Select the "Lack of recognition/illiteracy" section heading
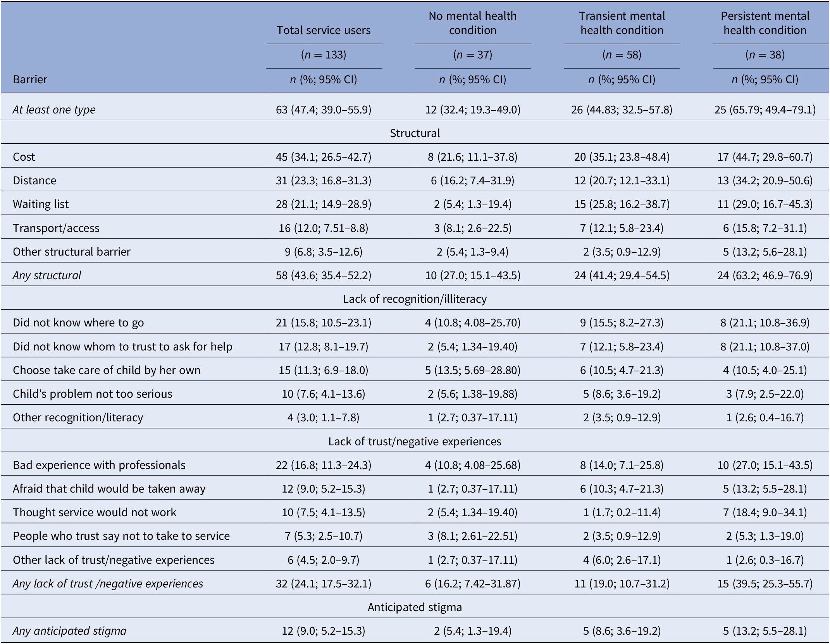830x644 pixels. pyautogui.click(x=415, y=299)
